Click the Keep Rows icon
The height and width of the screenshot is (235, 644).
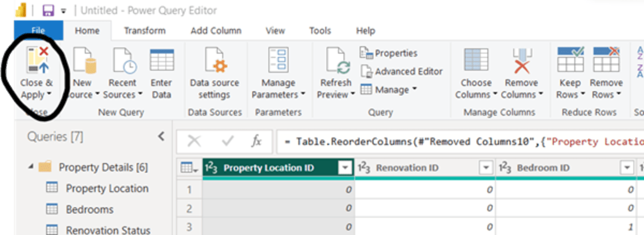coord(570,59)
